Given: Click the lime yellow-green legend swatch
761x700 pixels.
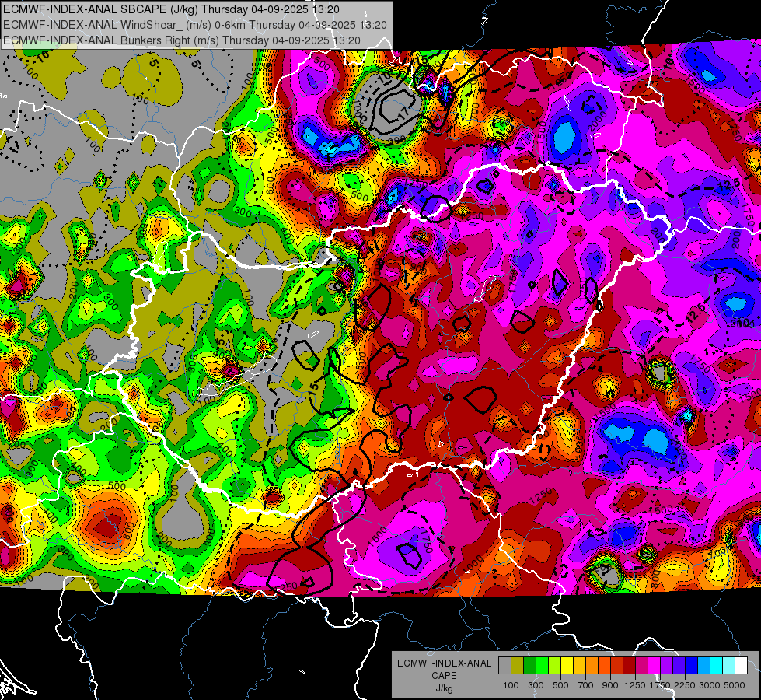Looking at the screenshot, I should [x=554, y=666].
